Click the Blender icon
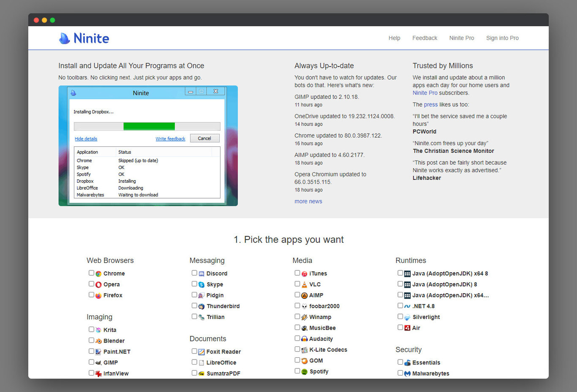 click(98, 341)
